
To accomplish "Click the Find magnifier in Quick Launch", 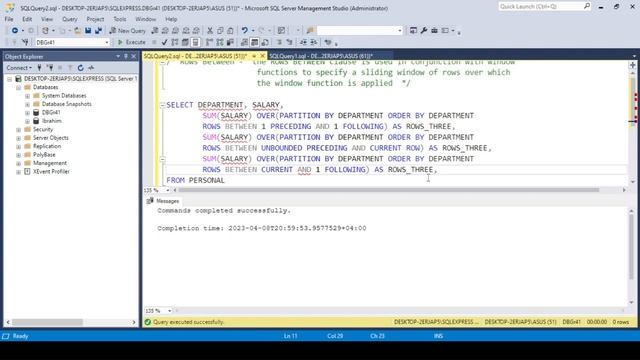I will tap(587, 6).
